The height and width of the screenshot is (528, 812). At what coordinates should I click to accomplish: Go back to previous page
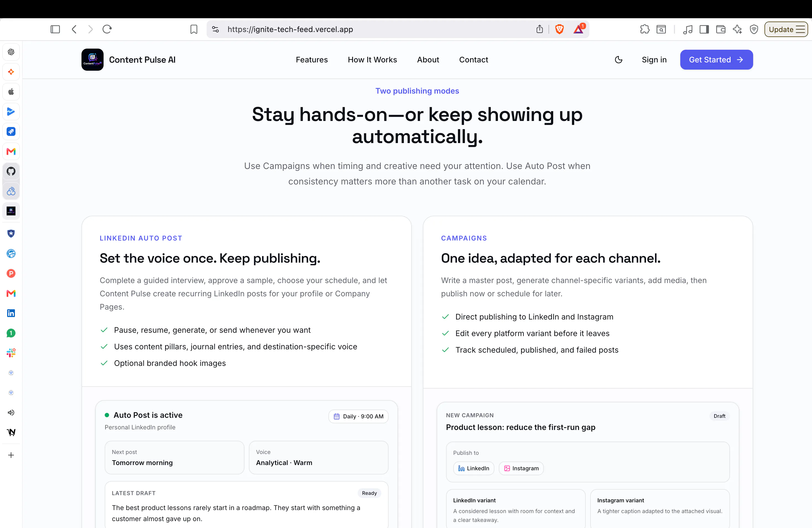click(x=74, y=29)
